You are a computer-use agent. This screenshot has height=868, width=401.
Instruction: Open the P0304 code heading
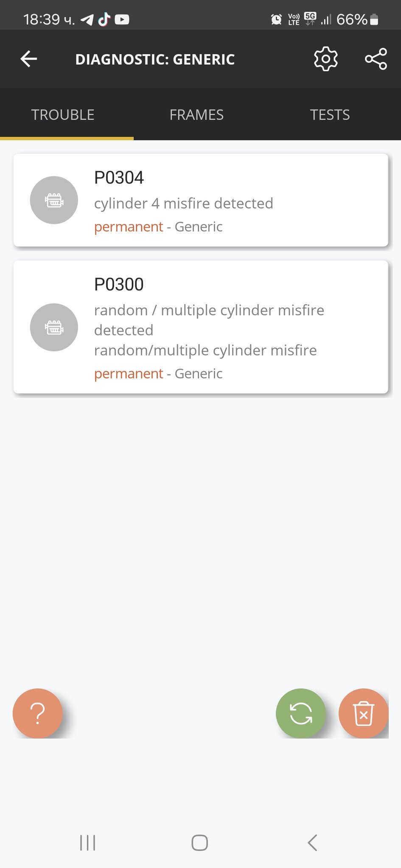click(119, 178)
